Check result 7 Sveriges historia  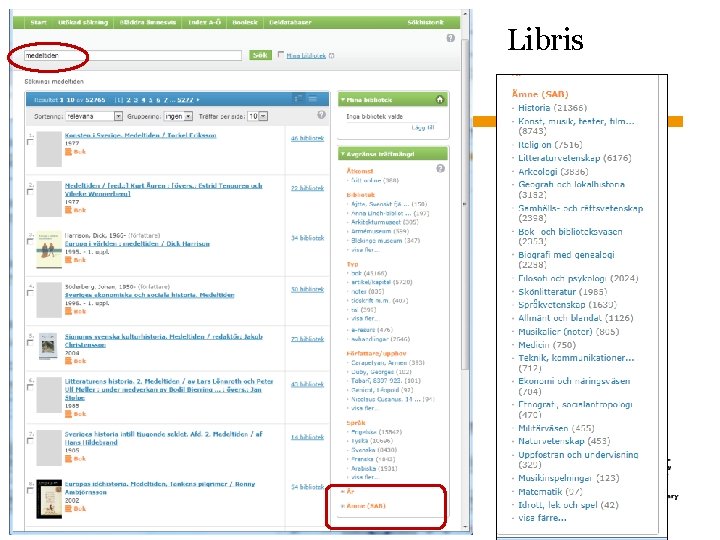coord(30,441)
